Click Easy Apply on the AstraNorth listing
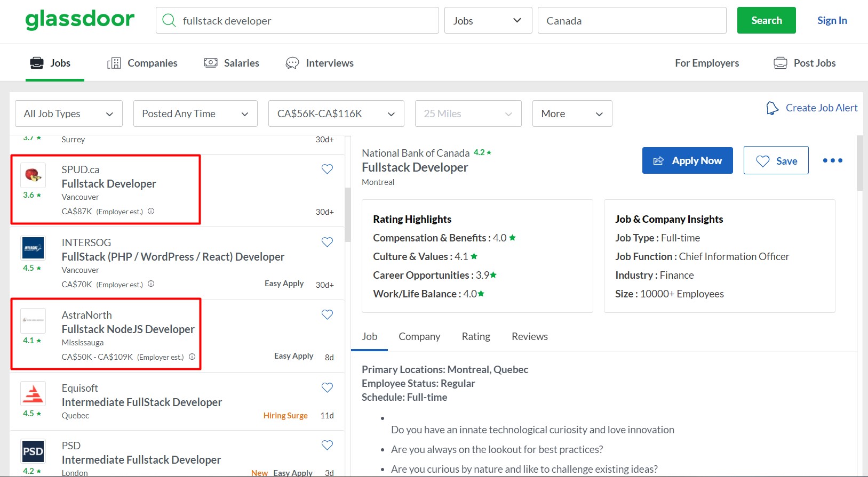Image resolution: width=868 pixels, height=477 pixels. pos(294,356)
